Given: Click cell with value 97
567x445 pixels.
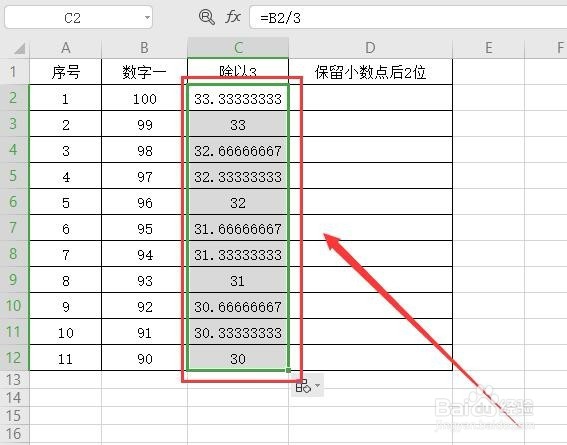Looking at the screenshot, I should tap(144, 176).
